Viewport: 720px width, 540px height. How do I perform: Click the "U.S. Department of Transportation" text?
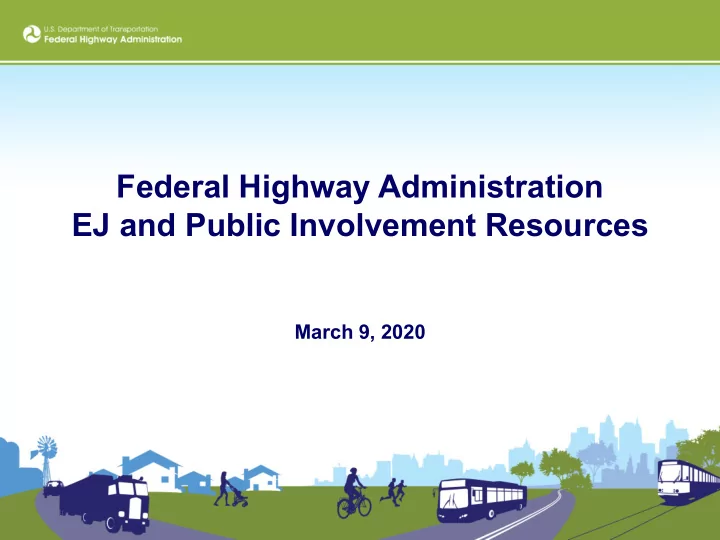[x=101, y=29]
